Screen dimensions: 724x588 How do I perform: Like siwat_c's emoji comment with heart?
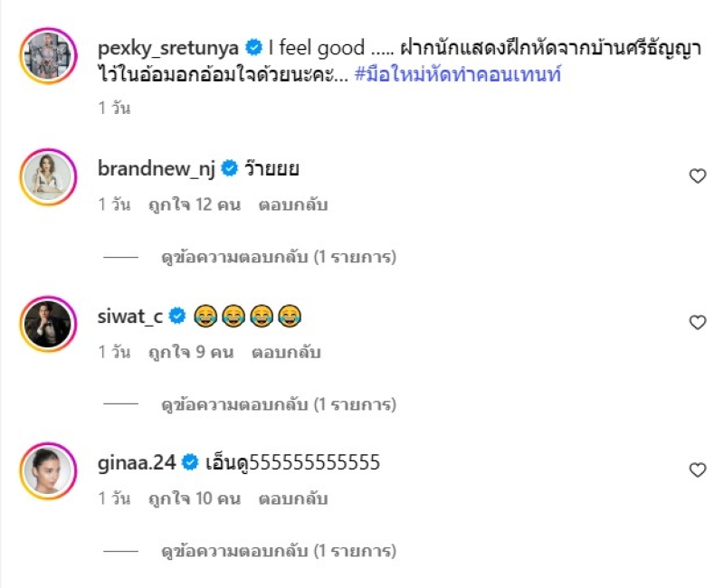click(697, 323)
